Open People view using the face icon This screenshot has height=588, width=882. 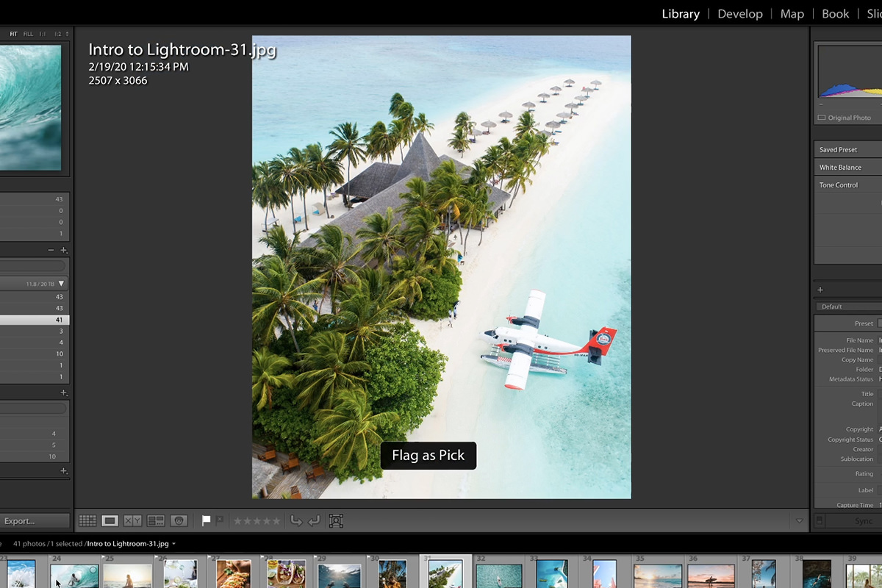pyautogui.click(x=179, y=520)
